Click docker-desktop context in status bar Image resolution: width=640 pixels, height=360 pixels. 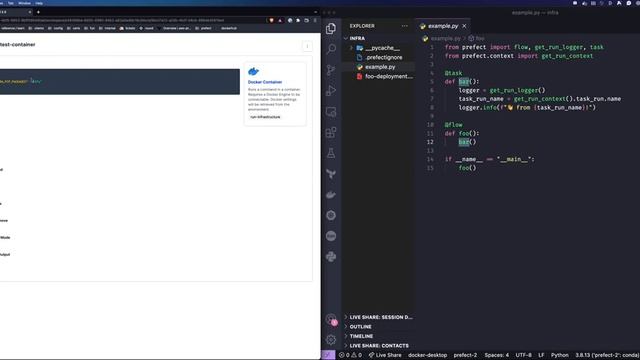427,355
